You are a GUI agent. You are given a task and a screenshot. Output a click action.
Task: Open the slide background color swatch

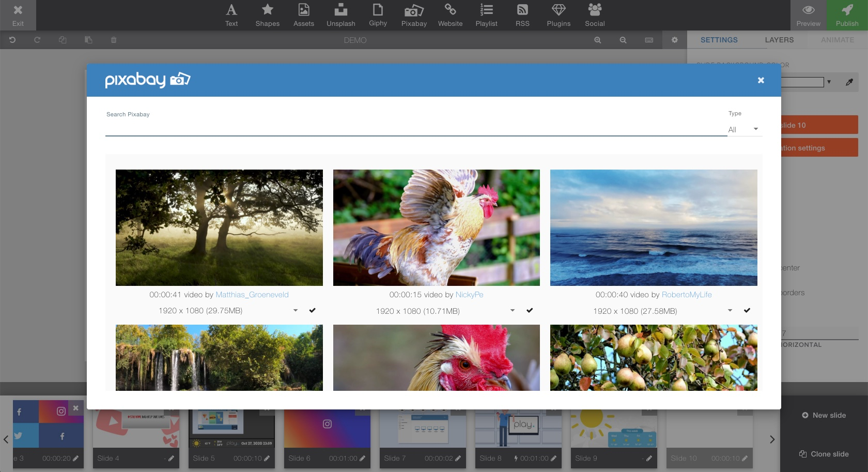point(802,82)
